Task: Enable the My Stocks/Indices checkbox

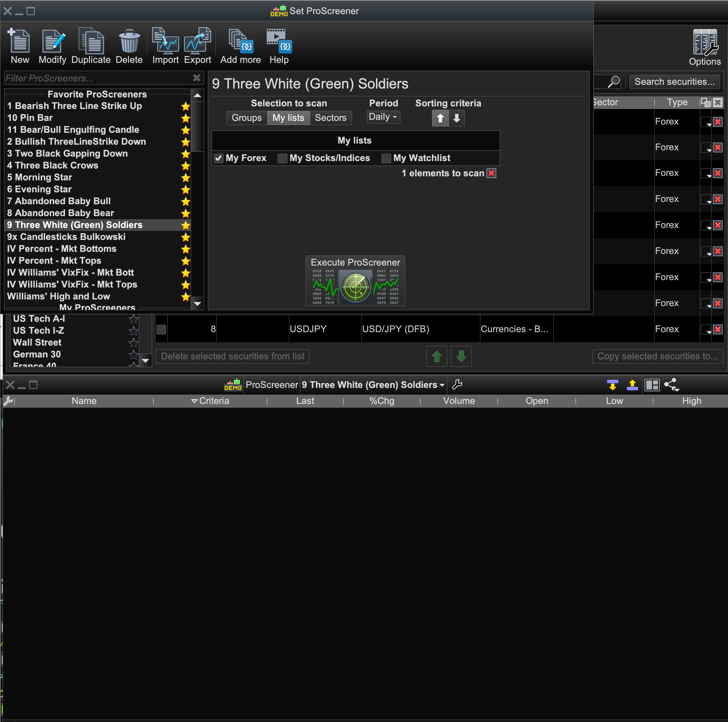Action: tap(282, 158)
